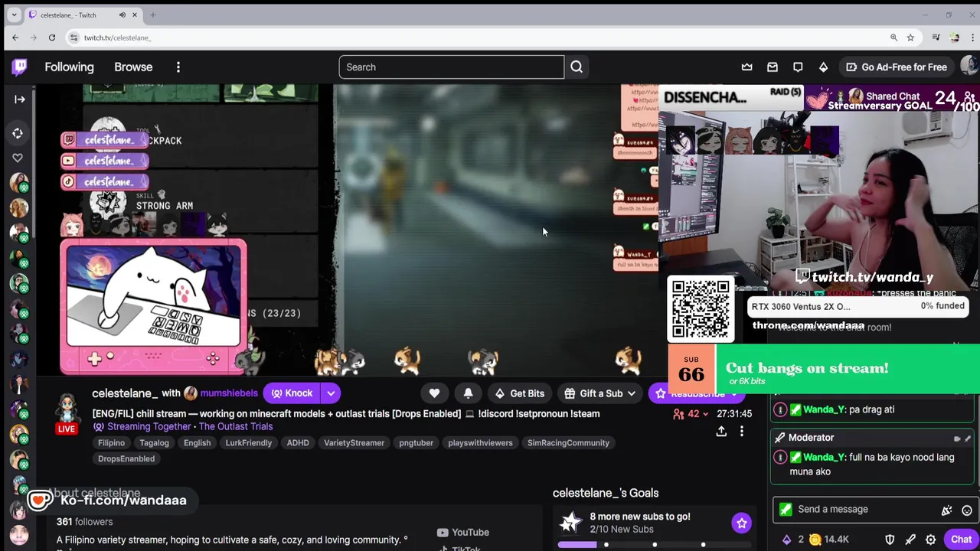
Task: Click the Resubscribe button
Action: point(697,393)
